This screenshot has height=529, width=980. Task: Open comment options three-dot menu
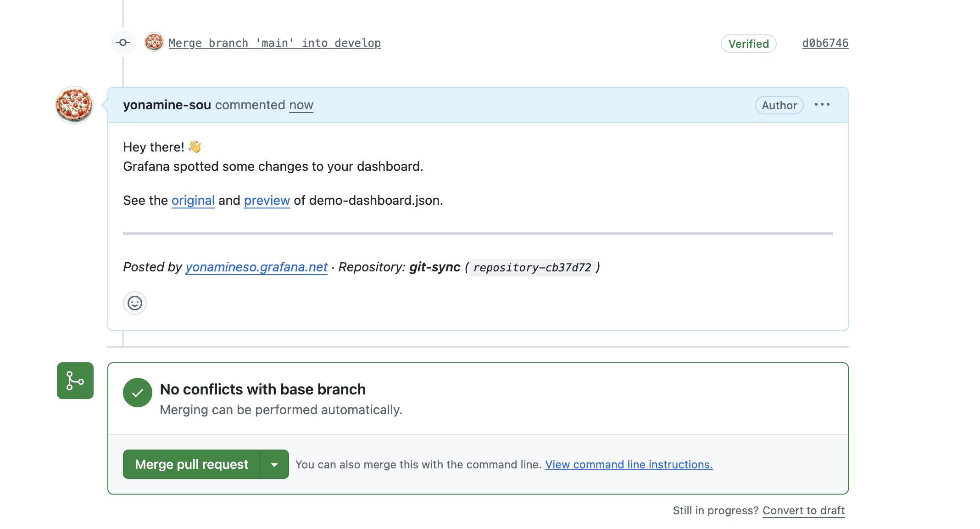(822, 105)
